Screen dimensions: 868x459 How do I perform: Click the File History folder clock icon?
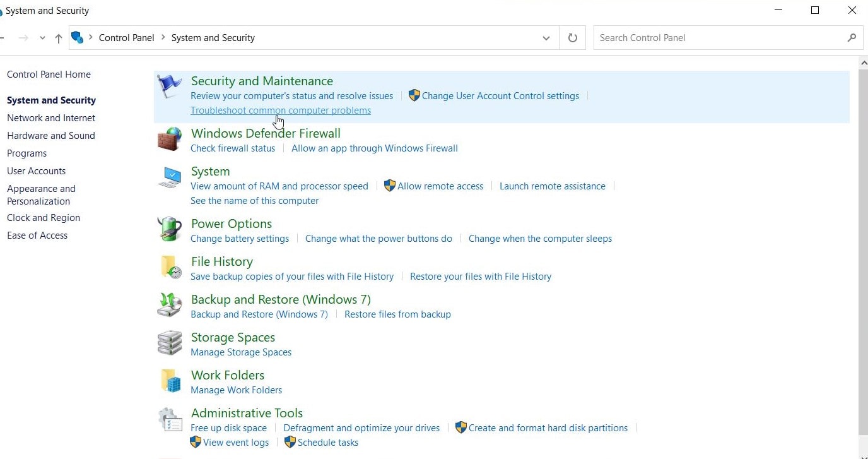point(170,267)
